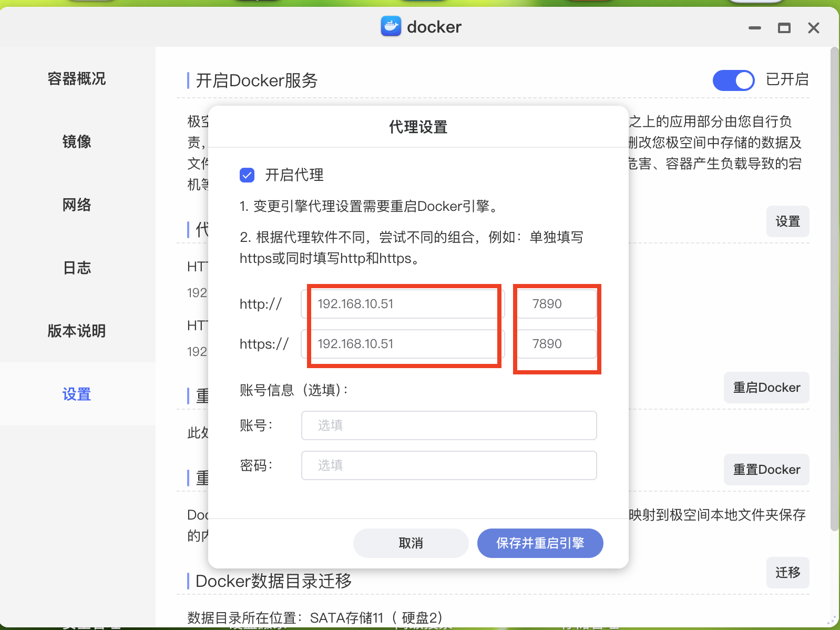Go to the 网络 sidebar section
Image resolution: width=840 pixels, height=630 pixels.
click(77, 205)
